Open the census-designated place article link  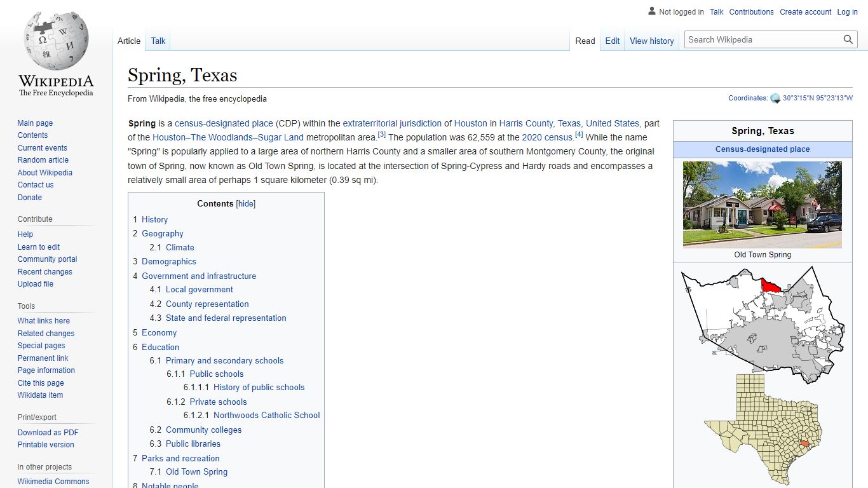coord(224,123)
